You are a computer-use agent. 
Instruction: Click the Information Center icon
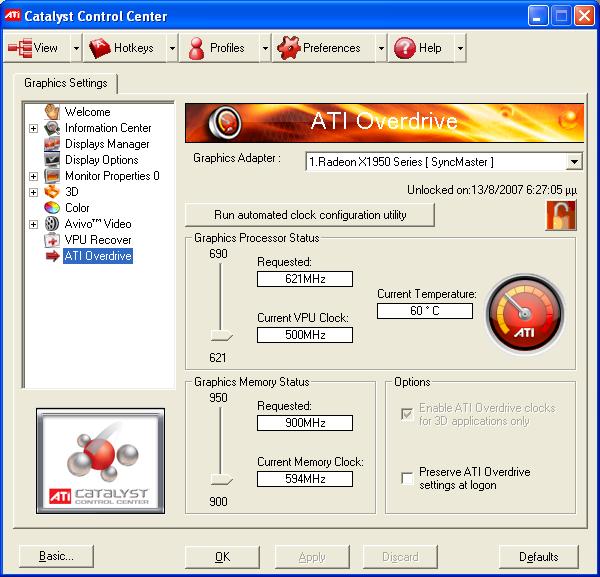52,128
